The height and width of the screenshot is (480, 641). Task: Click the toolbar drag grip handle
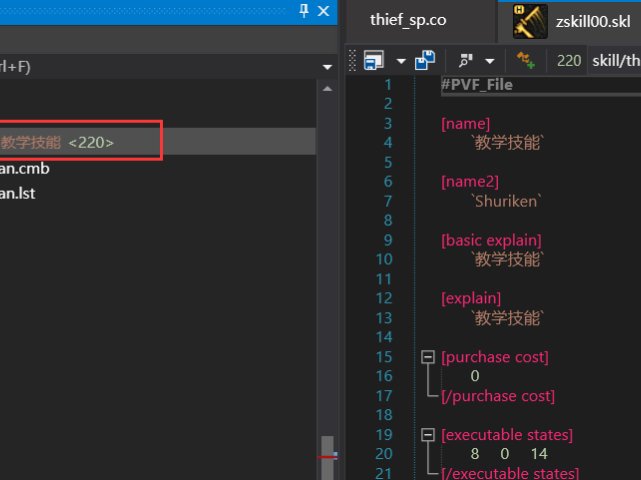(x=352, y=60)
